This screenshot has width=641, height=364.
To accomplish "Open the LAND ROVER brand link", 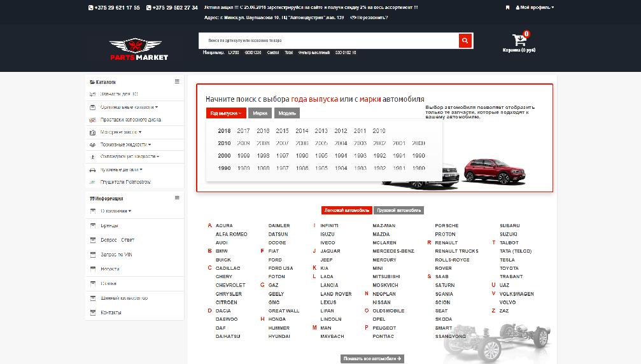I will [336, 294].
